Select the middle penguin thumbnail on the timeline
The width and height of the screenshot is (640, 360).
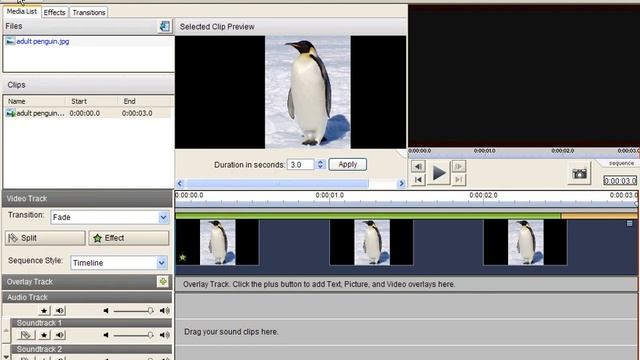[x=372, y=242]
